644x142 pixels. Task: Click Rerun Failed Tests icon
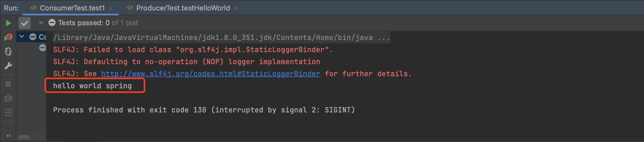(8, 37)
